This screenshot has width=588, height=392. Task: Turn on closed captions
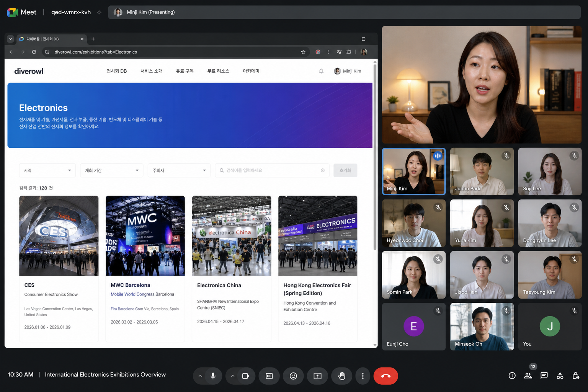tap(269, 376)
